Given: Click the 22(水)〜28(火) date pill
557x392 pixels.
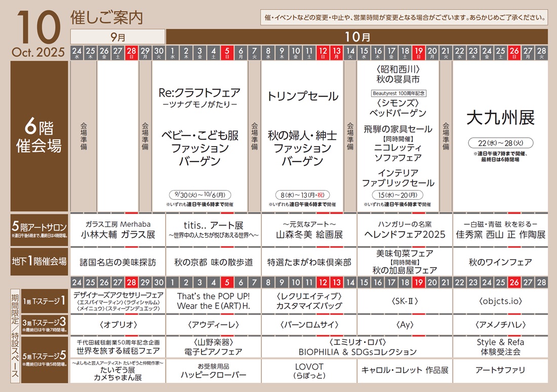Looking at the screenshot, I should tap(500, 142).
